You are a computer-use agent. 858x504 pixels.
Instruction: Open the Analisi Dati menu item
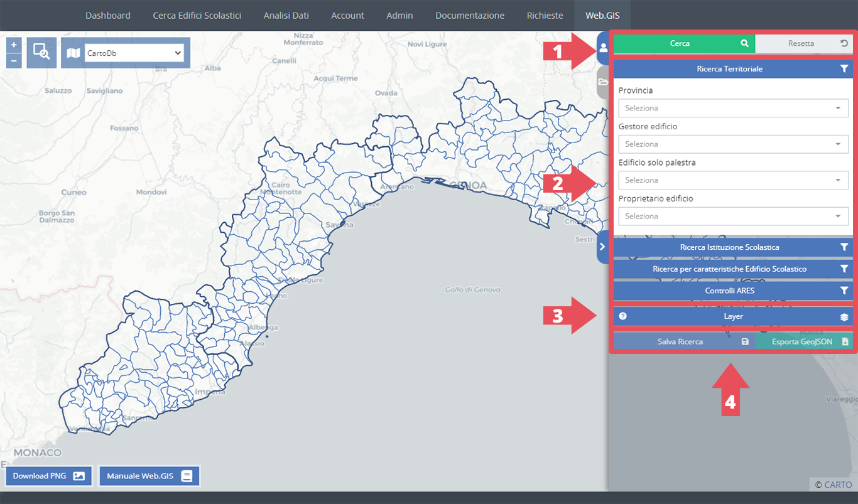tap(286, 15)
